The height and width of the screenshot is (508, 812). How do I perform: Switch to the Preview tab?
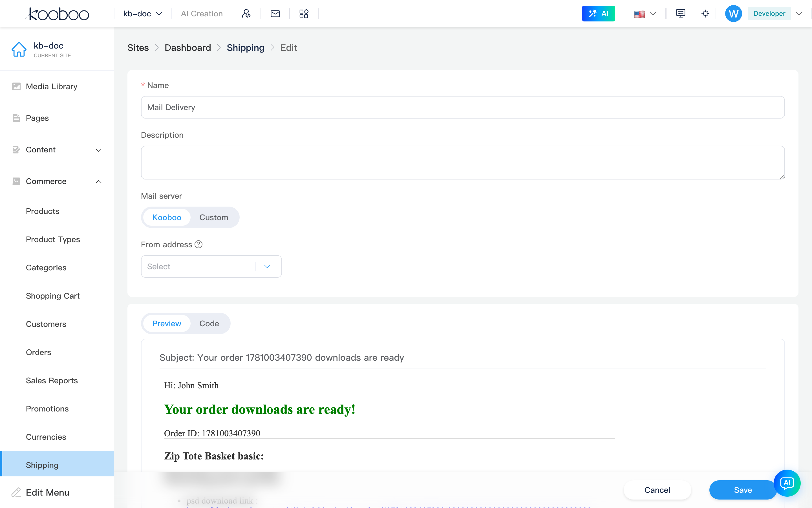[x=167, y=323]
